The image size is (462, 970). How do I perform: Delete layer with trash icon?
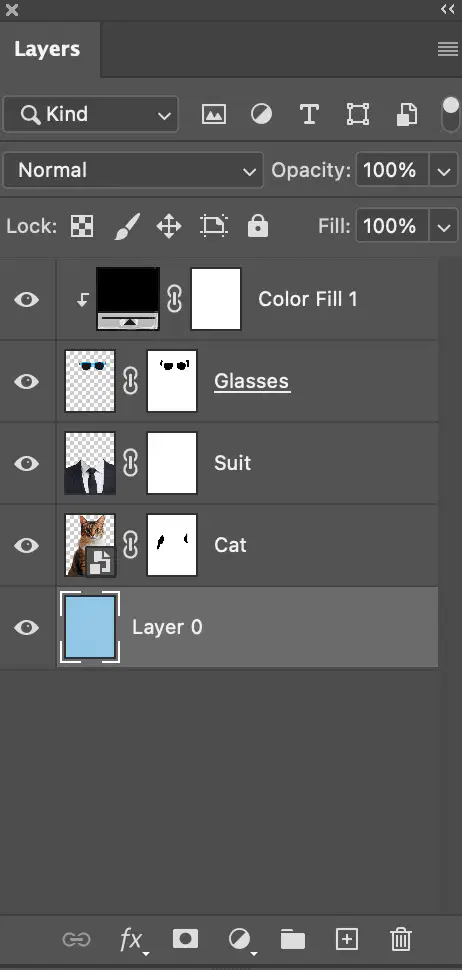pos(401,939)
